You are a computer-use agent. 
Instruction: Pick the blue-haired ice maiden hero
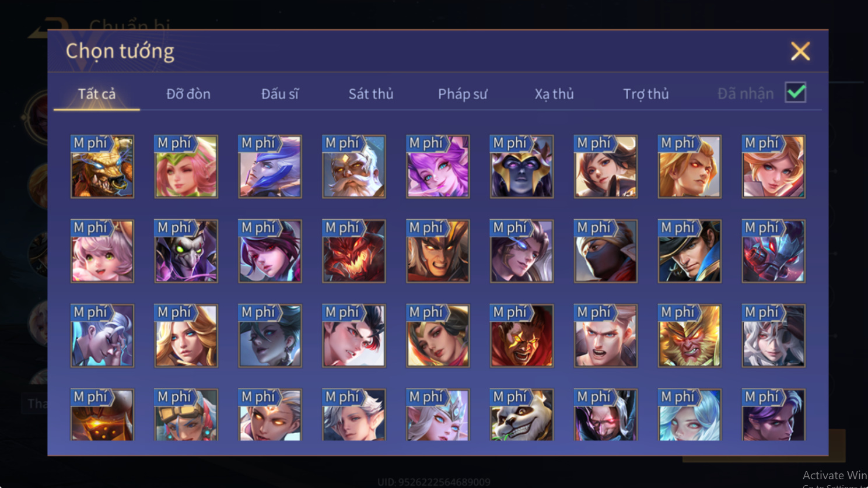point(689,415)
